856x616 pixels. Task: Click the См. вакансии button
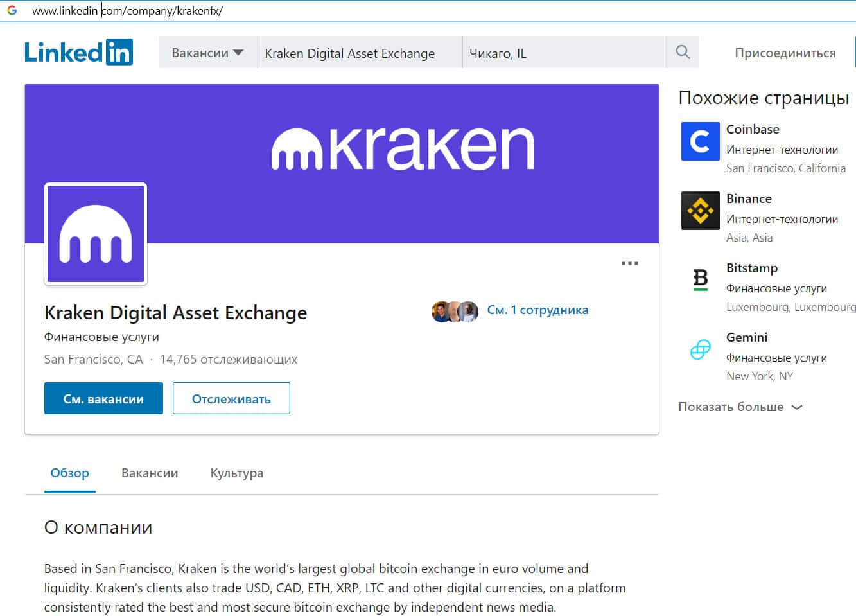(x=103, y=398)
